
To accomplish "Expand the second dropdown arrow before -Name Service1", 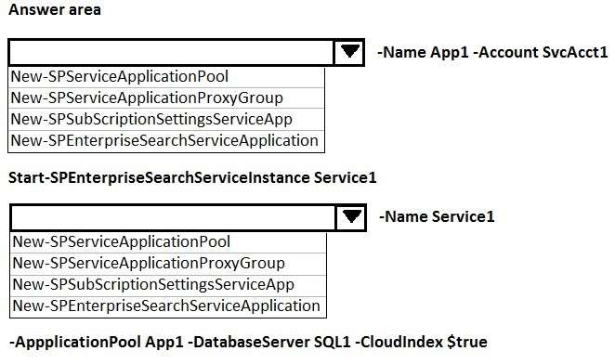I will pyautogui.click(x=351, y=217).
